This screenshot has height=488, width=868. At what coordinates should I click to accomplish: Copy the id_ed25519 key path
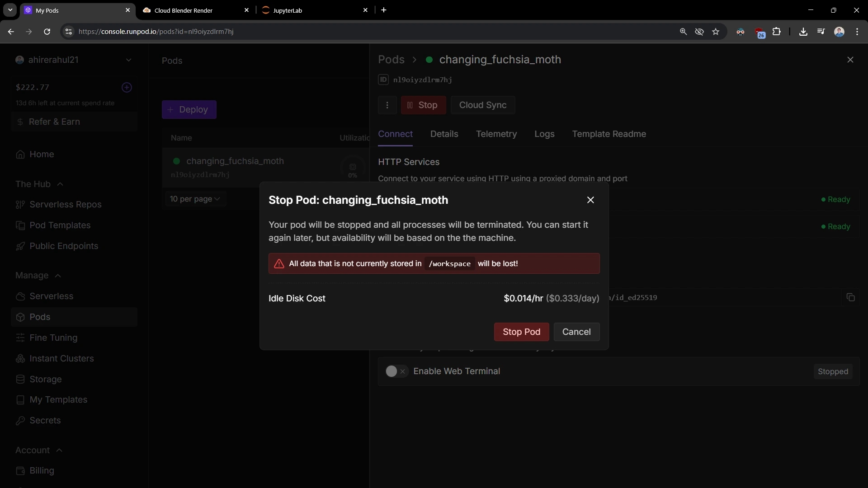(851, 297)
